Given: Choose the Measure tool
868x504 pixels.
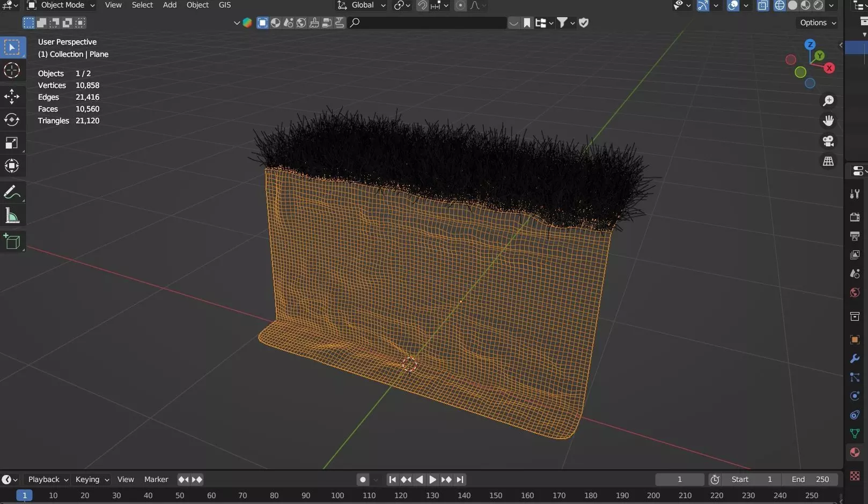Looking at the screenshot, I should [12, 215].
